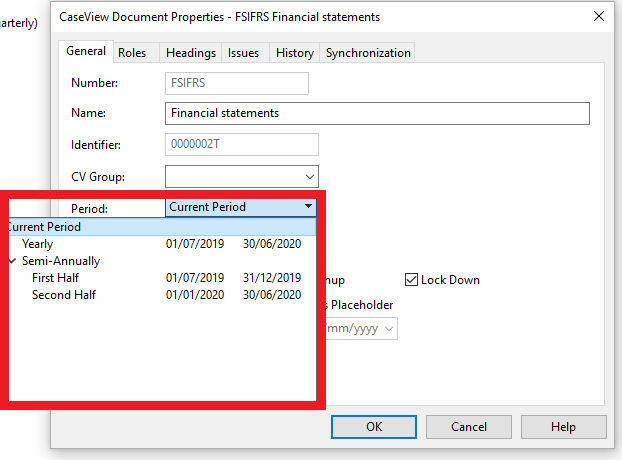Open the Synchronization tab
The image size is (622, 460).
(368, 53)
